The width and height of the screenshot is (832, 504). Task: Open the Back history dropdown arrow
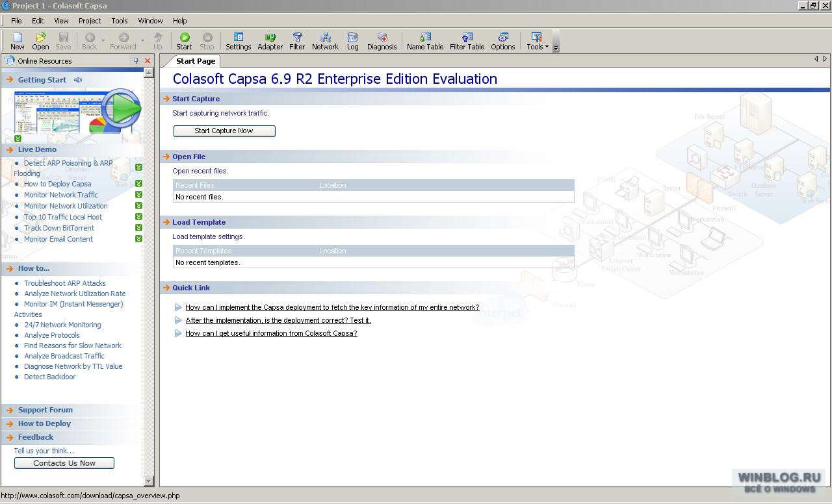[103, 41]
